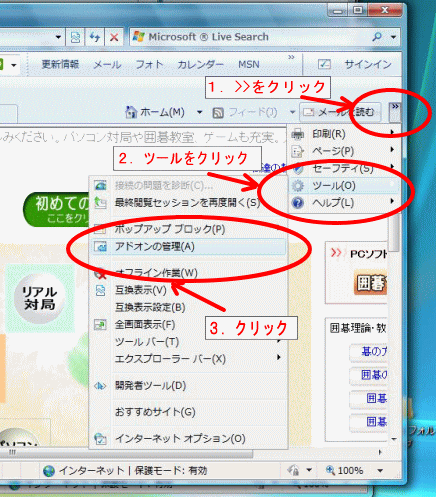Select 最終閲覧セッションを再度開く(S)

(x=188, y=202)
